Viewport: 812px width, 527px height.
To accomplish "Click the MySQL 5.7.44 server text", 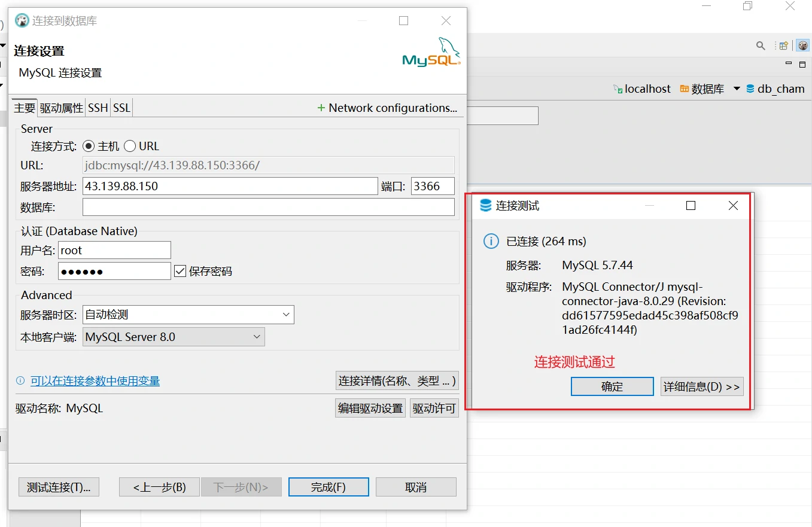I will (597, 265).
